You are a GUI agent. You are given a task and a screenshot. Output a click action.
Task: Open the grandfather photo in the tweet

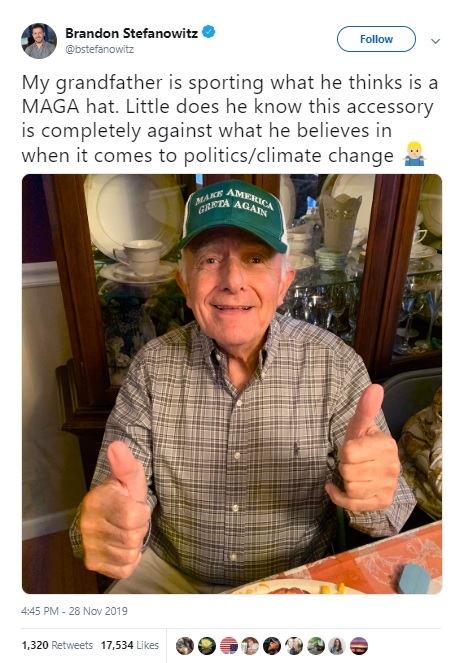coord(232,384)
